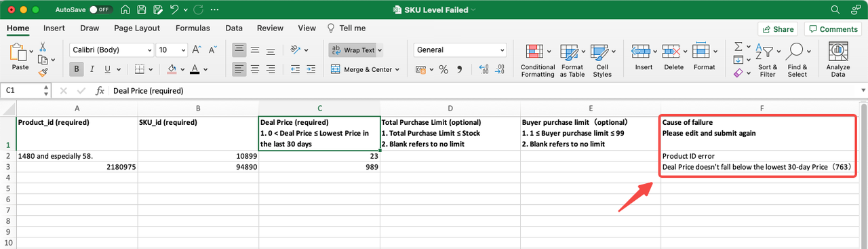This screenshot has width=868, height=249.
Task: Toggle the AutoSave switch
Action: tap(100, 10)
